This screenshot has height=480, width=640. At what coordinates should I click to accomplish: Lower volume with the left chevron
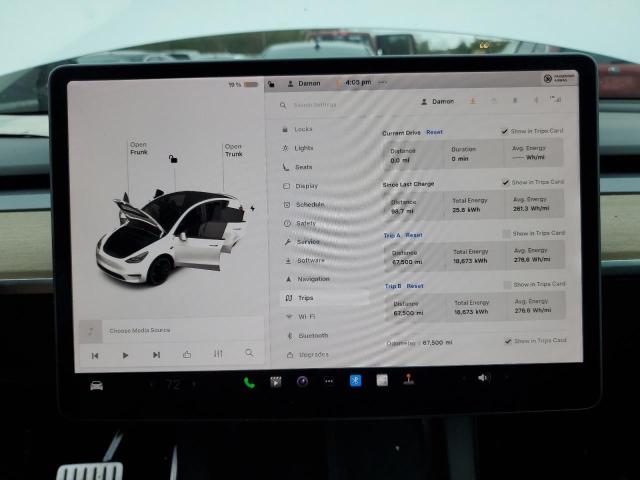point(464,378)
